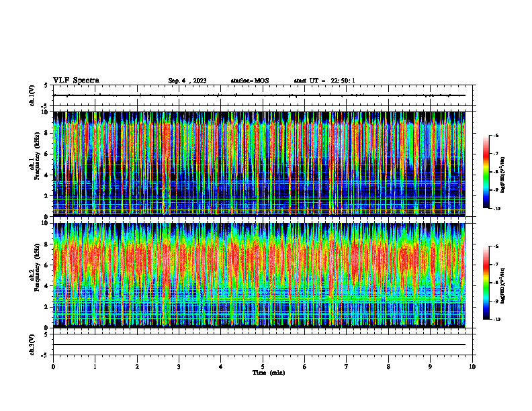Image resolution: width=532 pixels, height=411 pixels.
Task: Click the "Time (min)" axis title
Action: click(269, 373)
